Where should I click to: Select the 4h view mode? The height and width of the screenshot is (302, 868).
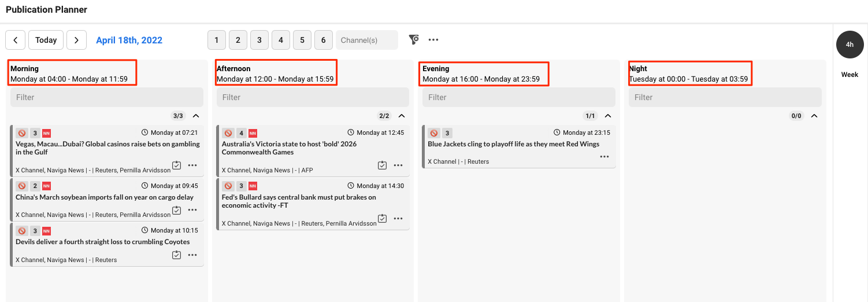850,45
